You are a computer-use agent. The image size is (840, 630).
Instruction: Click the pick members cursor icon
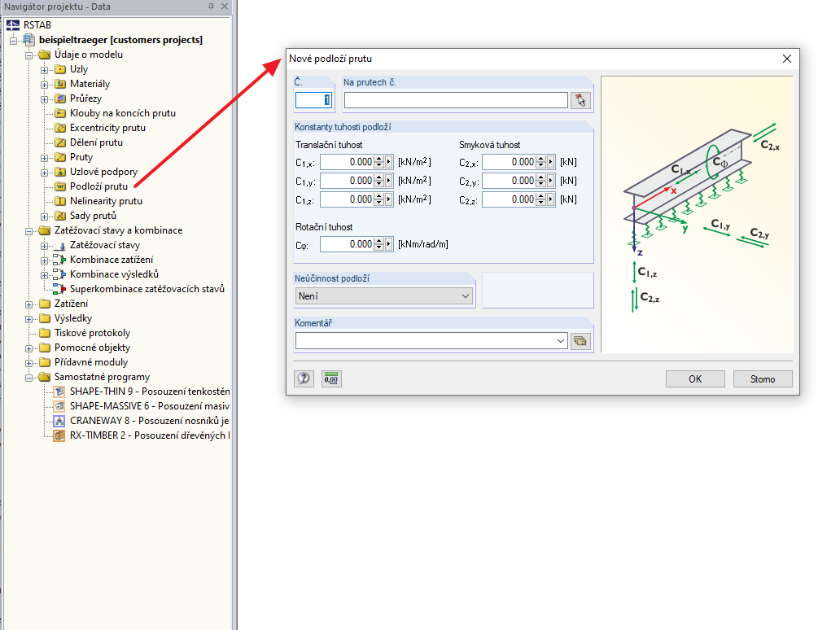(x=580, y=100)
